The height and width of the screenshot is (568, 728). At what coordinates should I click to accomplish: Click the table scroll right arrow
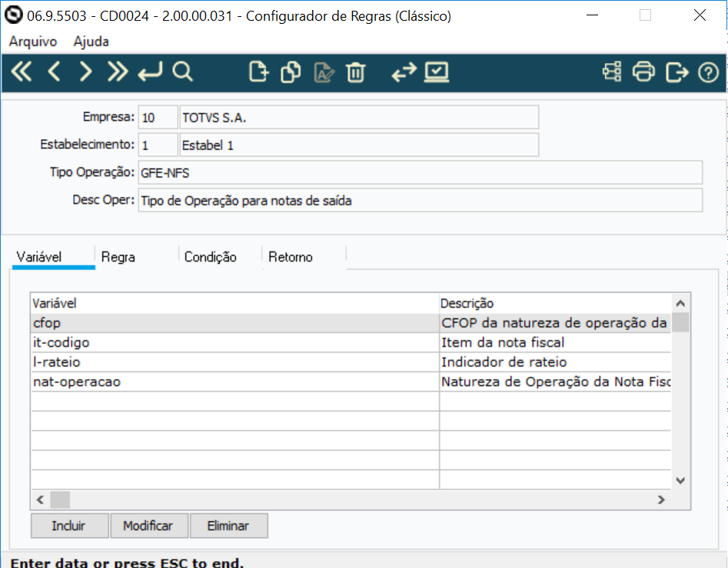tap(661, 500)
